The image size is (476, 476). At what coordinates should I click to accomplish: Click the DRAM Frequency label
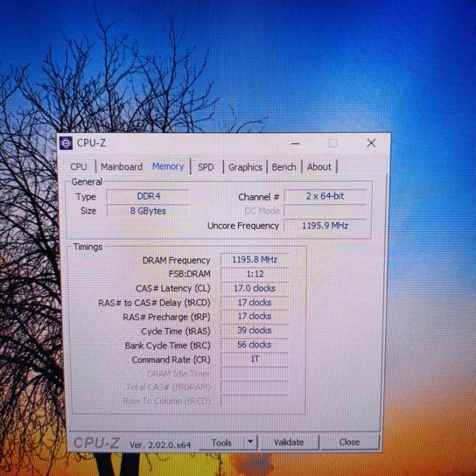click(176, 260)
